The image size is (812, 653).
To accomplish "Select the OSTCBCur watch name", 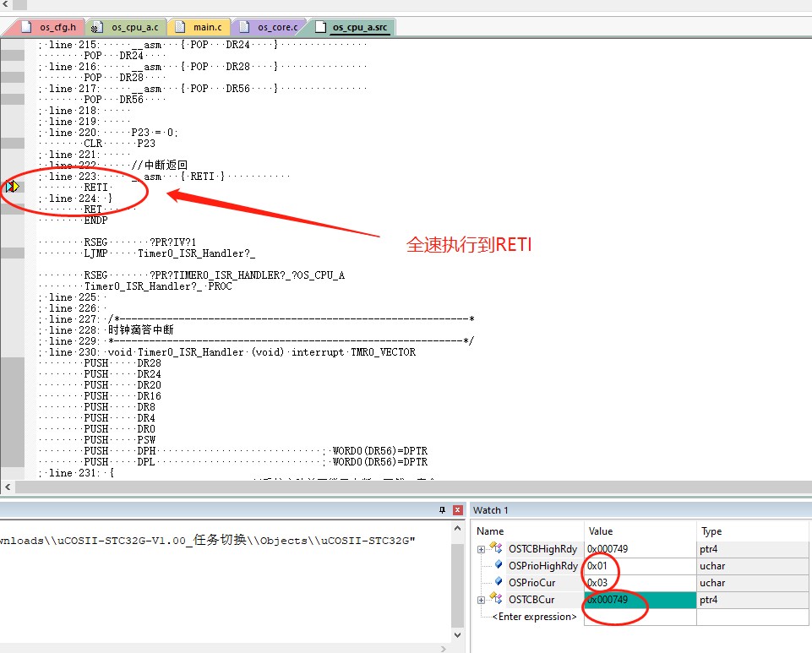I will point(531,600).
